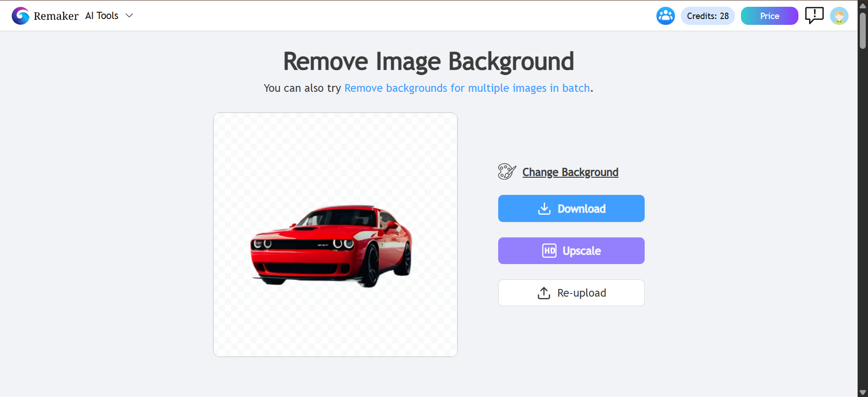View the Credits: 28 balance
Screen dimensions: 868x397
click(x=708, y=16)
